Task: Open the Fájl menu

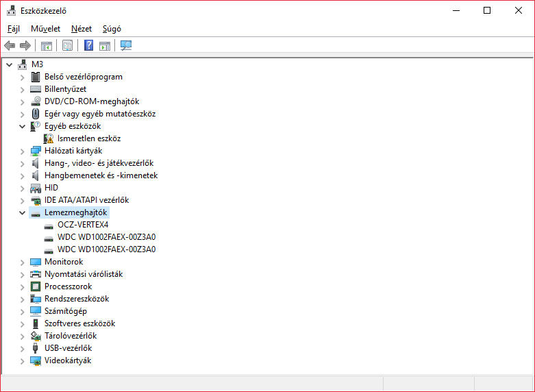Action: coord(14,29)
